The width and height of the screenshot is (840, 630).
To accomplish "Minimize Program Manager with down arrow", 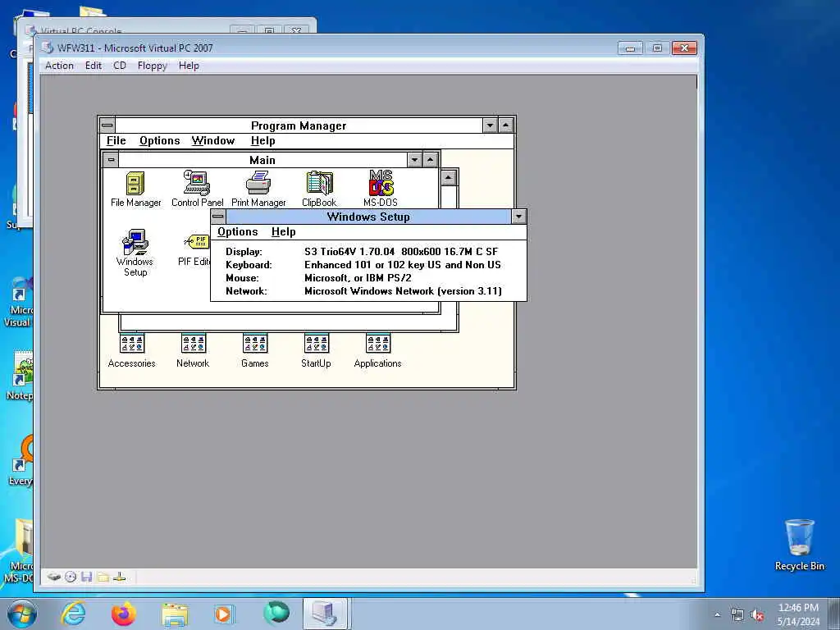I will tap(490, 126).
